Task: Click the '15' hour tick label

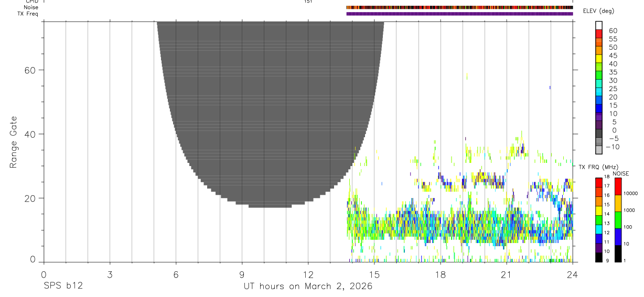Action: tap(374, 274)
